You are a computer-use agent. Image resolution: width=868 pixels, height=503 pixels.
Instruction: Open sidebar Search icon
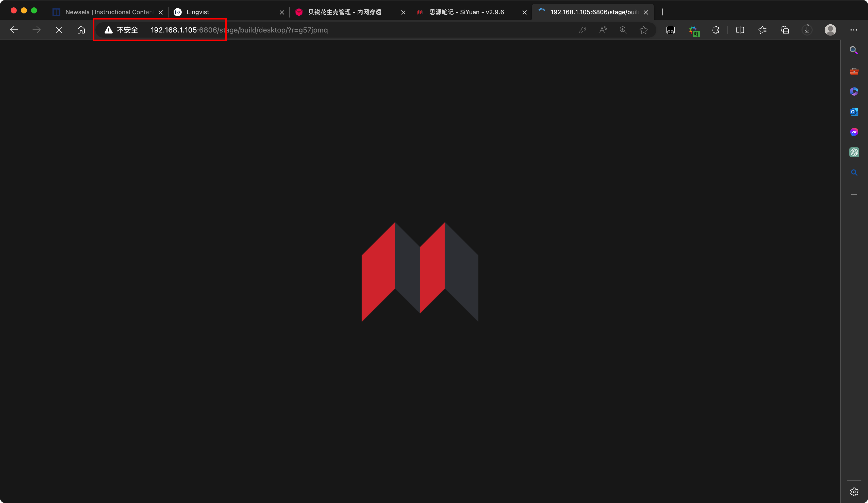(x=854, y=51)
